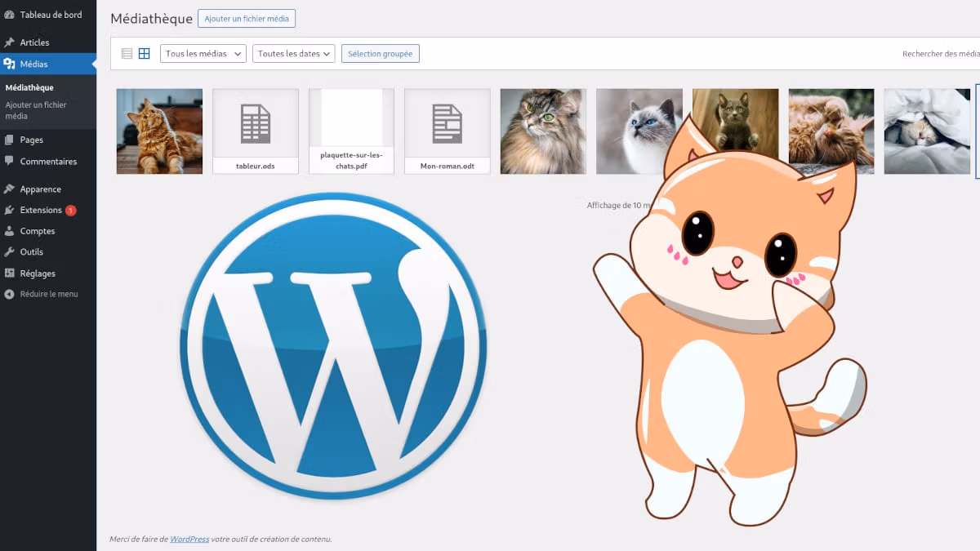Viewport: 980px width, 551px height.
Task: Select the plaquette-sur-les-chats.pdf thumbnail
Action: click(x=351, y=131)
